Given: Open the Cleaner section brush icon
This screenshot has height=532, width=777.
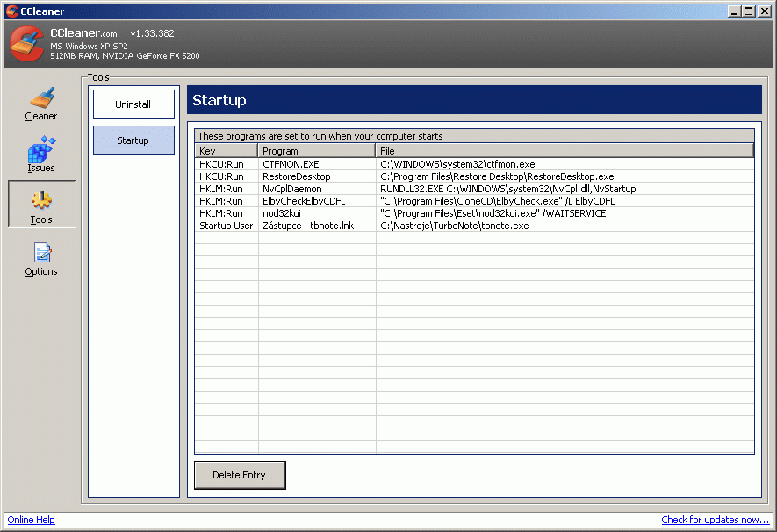Looking at the screenshot, I should (41, 97).
